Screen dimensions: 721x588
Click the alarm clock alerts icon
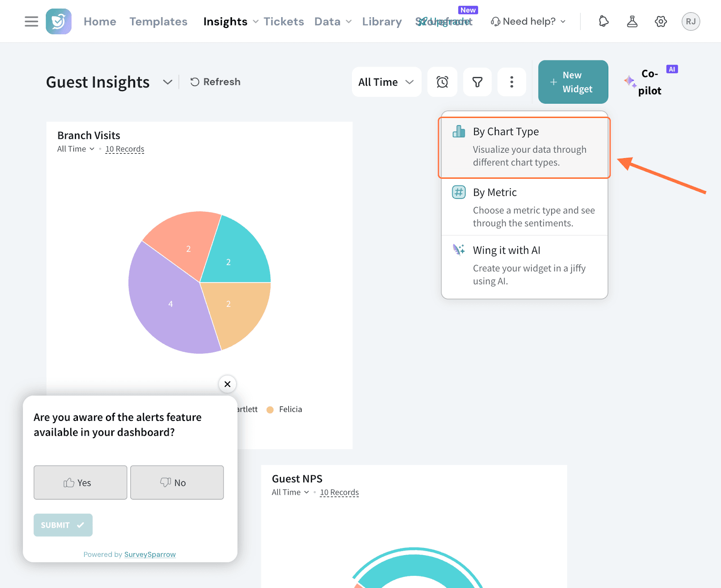click(x=442, y=82)
